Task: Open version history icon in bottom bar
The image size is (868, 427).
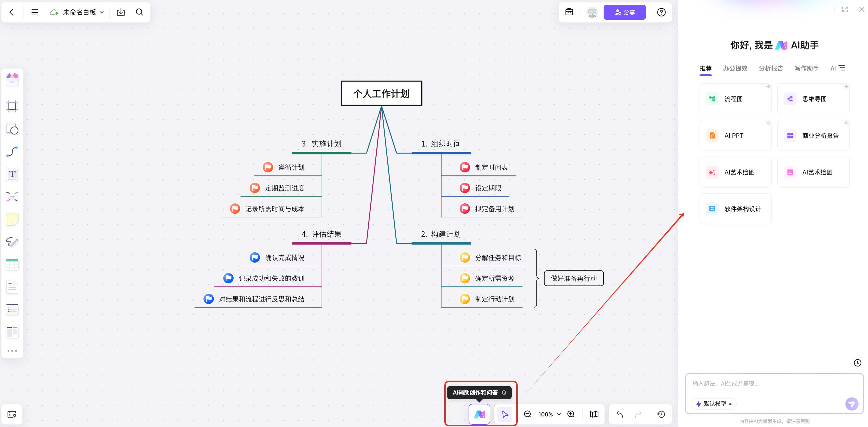Action: (661, 414)
